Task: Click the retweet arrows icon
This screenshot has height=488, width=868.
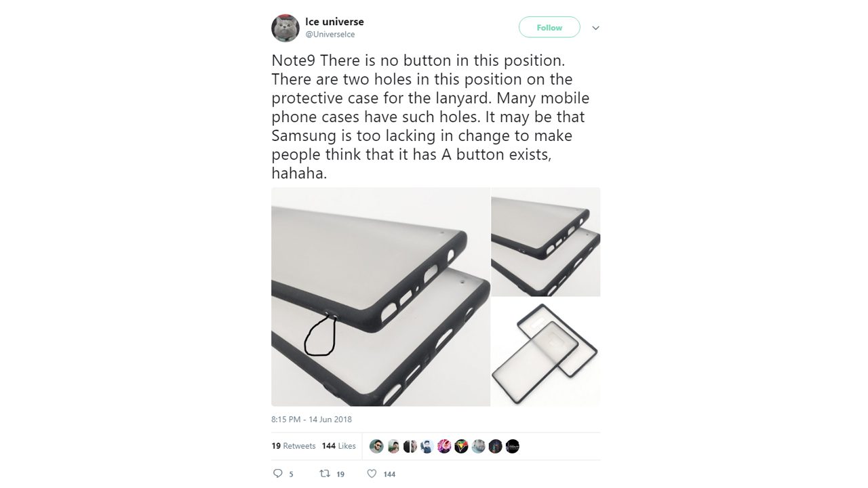Action: coord(325,474)
